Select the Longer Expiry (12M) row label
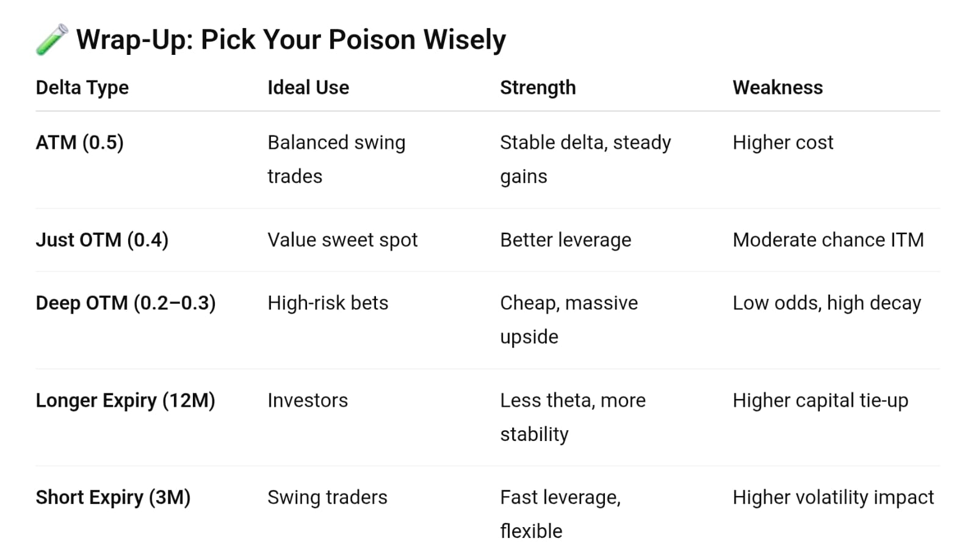Screen dimensions: 976x560 [x=126, y=401]
